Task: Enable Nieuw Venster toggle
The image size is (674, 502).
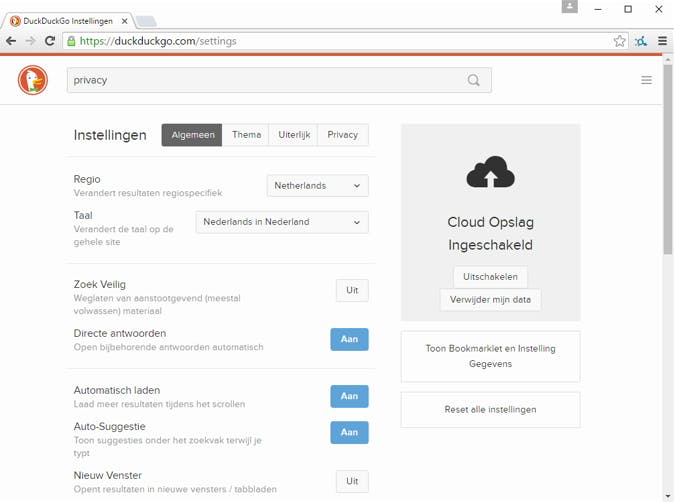Action: [352, 481]
